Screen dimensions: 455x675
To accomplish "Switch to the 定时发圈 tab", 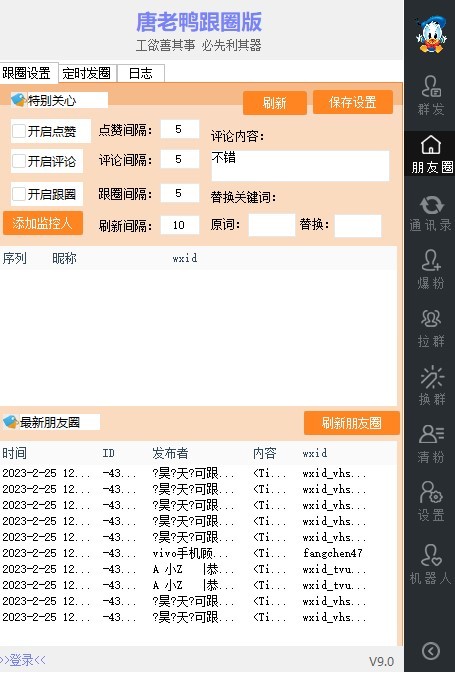I will [x=87, y=73].
